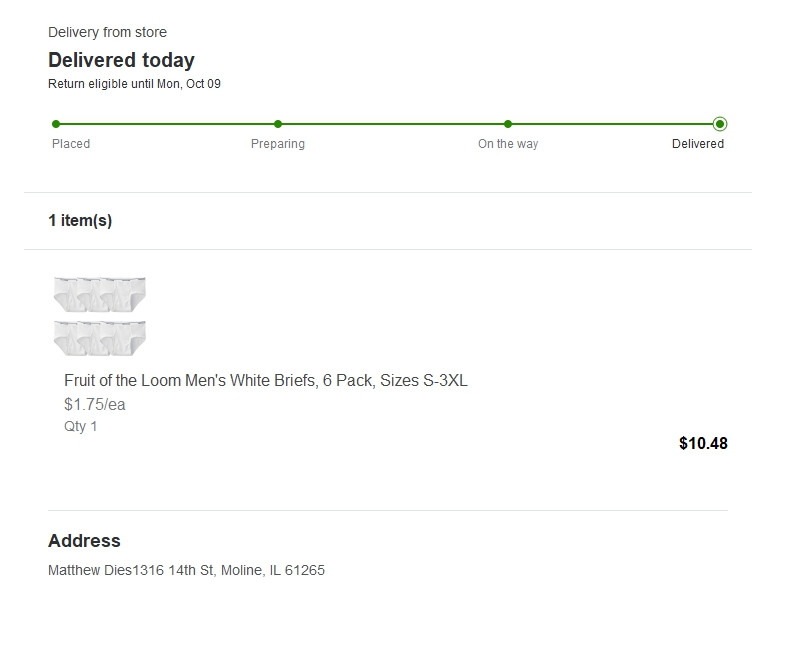Click the Preparing step dot
Viewport: 800px width, 646px height.
(278, 124)
